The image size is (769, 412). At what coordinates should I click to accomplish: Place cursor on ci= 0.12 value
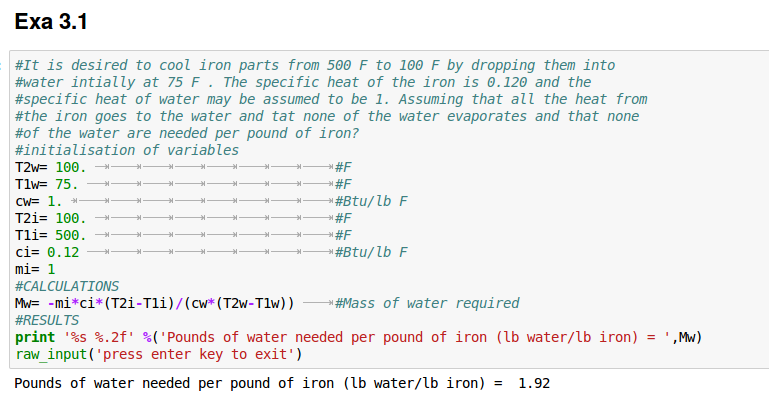(x=63, y=252)
